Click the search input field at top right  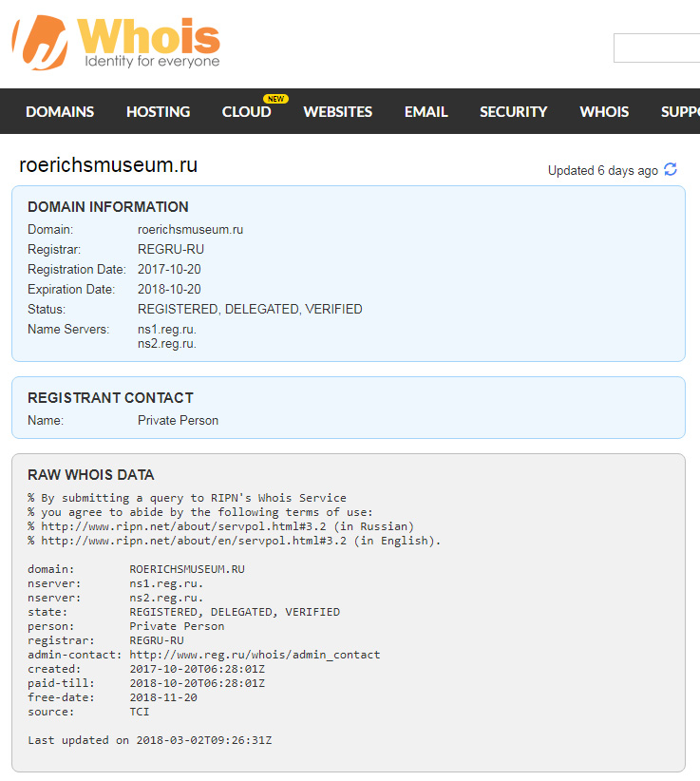point(656,48)
